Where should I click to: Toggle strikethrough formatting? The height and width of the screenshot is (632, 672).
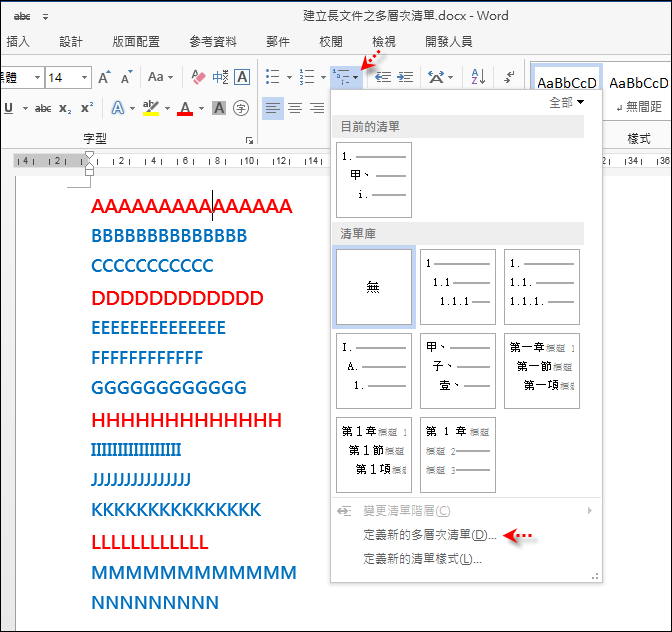(x=43, y=108)
